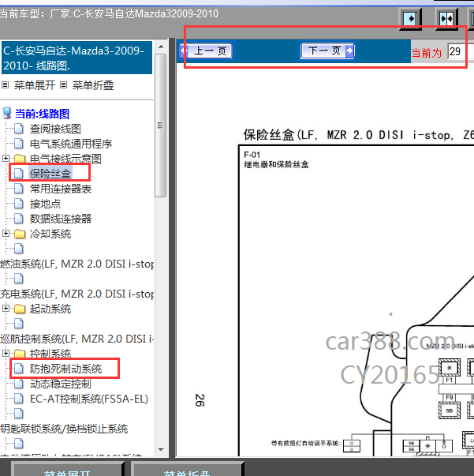Open EC-AT控制系统(FS5A-EL) tree item
The height and width of the screenshot is (476, 474).
[x=89, y=399]
